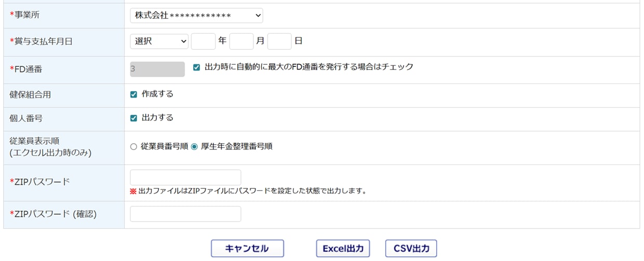Click the greyed-out FD通番 number field
644x261 pixels.
tap(157, 69)
